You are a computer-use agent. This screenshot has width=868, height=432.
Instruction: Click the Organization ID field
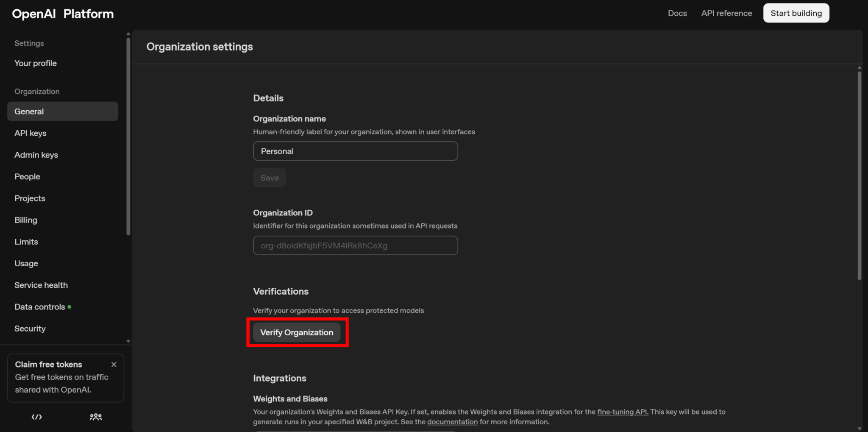(355, 245)
